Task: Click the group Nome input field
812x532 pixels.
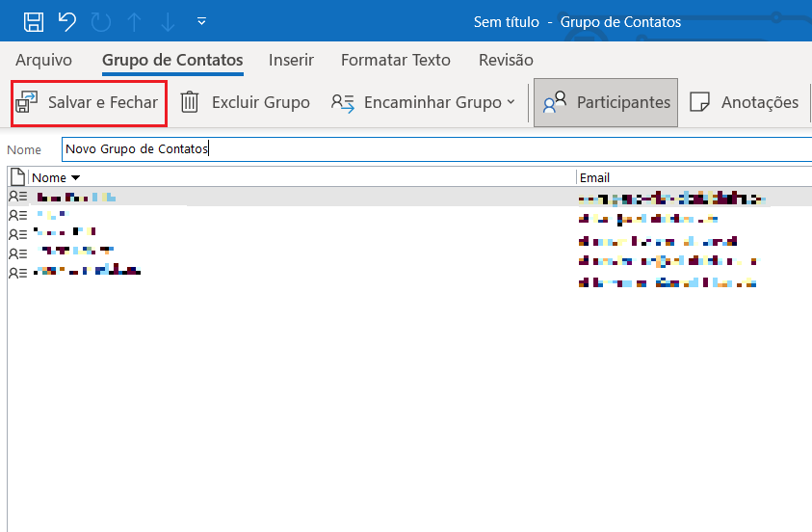Action: click(x=436, y=149)
